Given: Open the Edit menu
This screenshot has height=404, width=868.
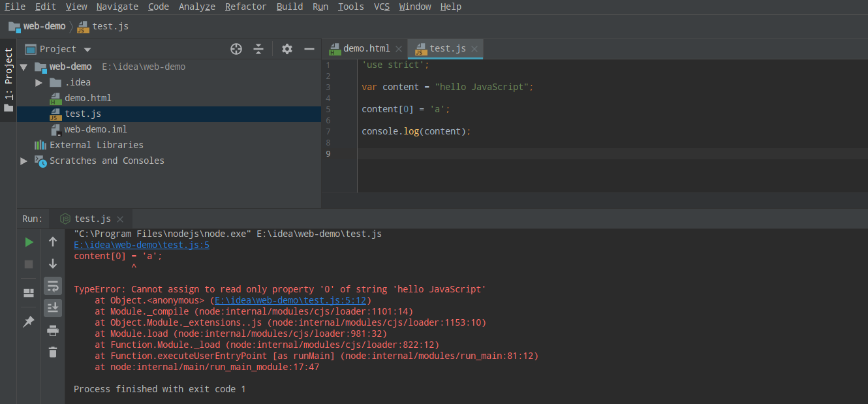Looking at the screenshot, I should click(46, 7).
